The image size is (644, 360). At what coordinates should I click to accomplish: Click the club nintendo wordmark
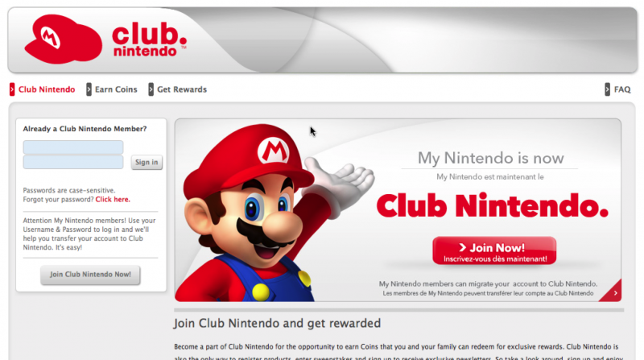click(150, 39)
